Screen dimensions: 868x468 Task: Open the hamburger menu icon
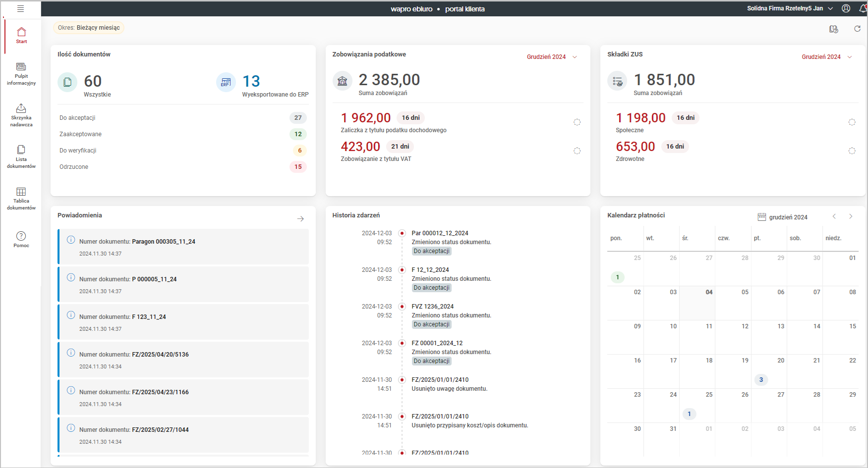click(20, 9)
